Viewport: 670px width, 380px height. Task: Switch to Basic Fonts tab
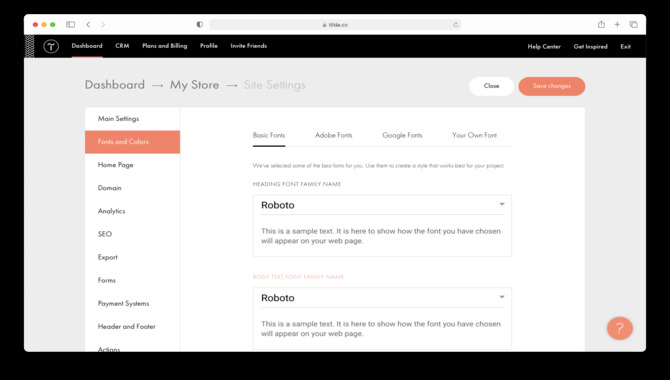(x=269, y=135)
